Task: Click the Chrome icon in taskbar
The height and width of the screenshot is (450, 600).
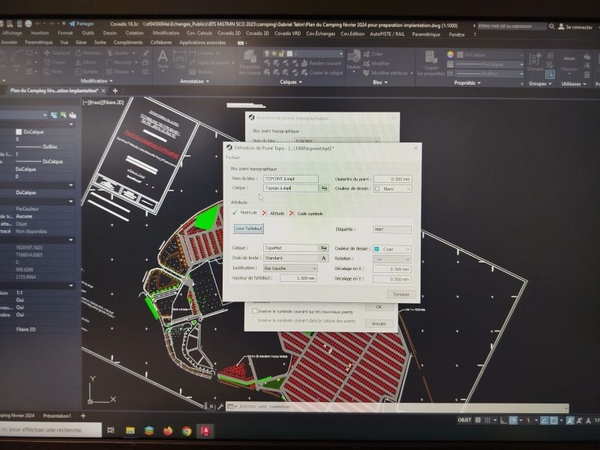Action: tap(185, 430)
